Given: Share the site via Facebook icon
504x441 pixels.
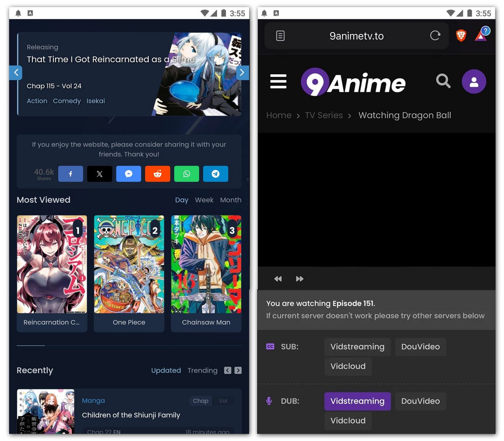Looking at the screenshot, I should point(71,173).
